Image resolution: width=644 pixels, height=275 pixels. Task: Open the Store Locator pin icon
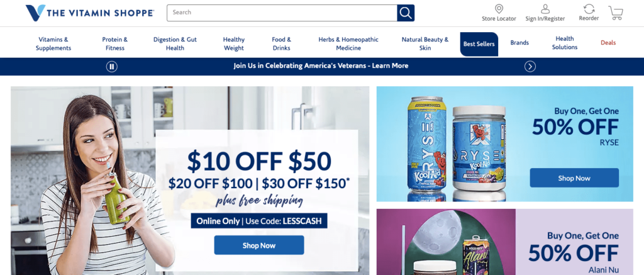(499, 9)
